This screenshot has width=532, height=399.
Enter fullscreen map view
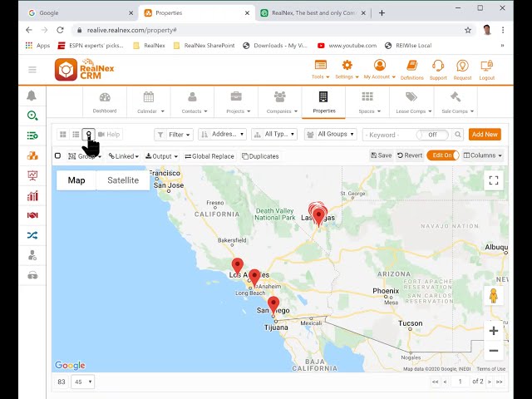tap(494, 180)
